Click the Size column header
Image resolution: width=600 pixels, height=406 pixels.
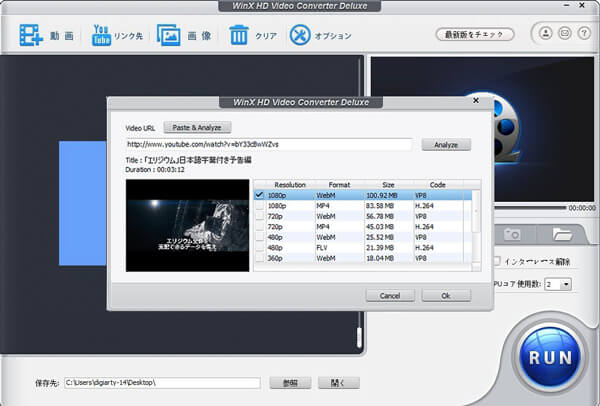(x=388, y=185)
